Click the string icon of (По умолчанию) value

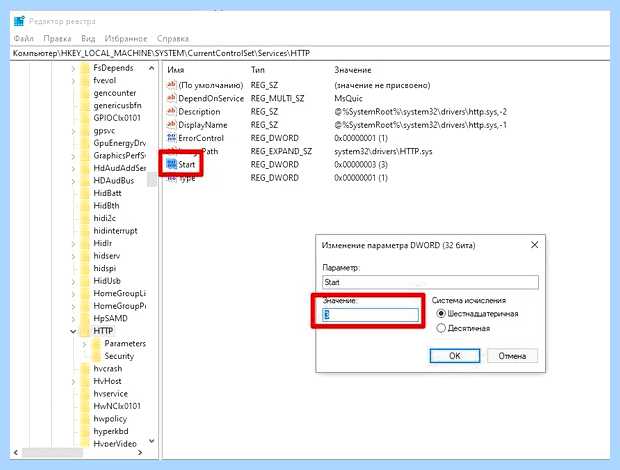coord(171,85)
